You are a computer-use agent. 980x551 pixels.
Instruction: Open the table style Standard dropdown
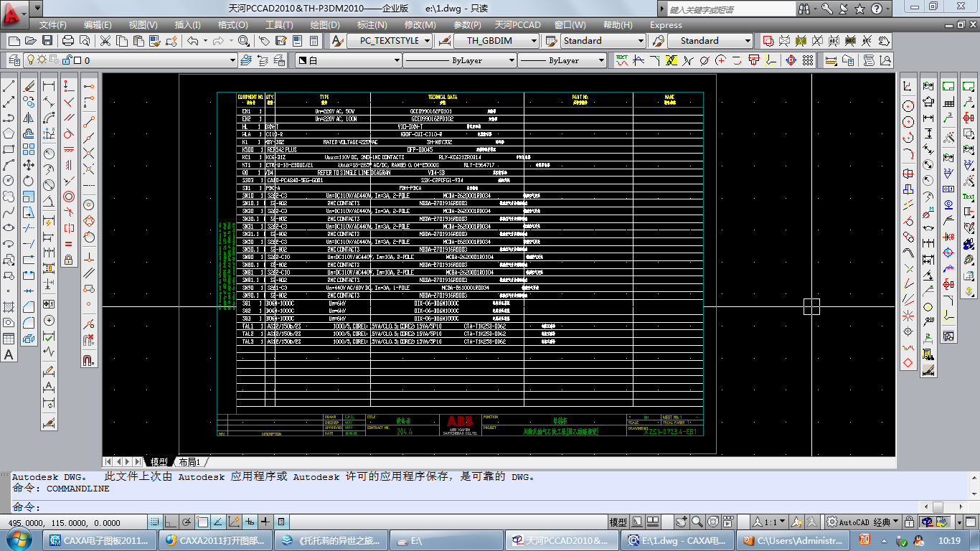point(603,41)
